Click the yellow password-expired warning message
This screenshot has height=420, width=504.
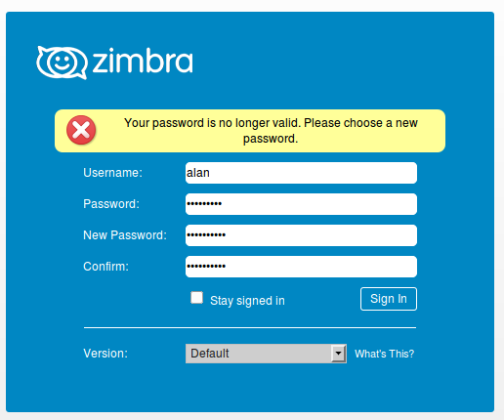tap(250, 131)
